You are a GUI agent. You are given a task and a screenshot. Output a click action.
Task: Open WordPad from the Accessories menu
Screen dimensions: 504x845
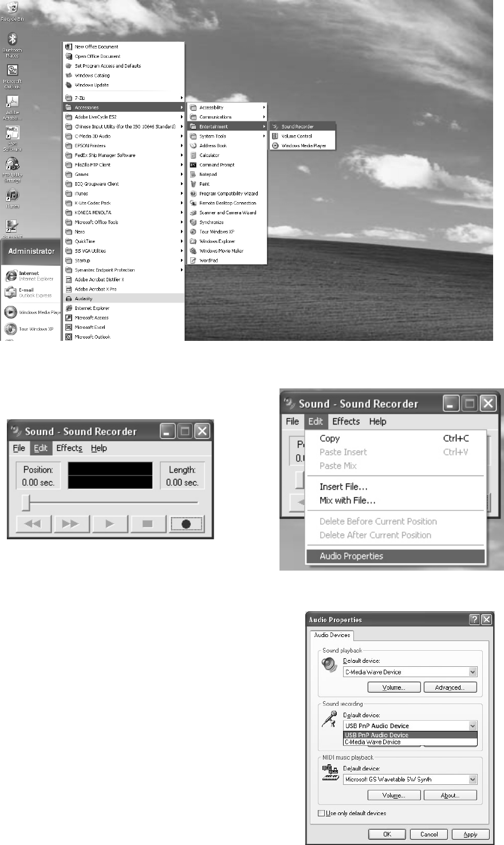coord(227,260)
